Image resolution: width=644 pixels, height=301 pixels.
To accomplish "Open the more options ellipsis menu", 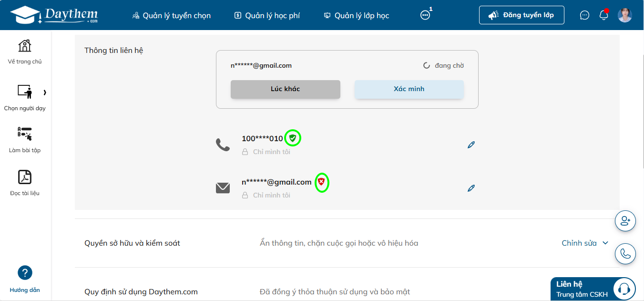I will tap(425, 15).
